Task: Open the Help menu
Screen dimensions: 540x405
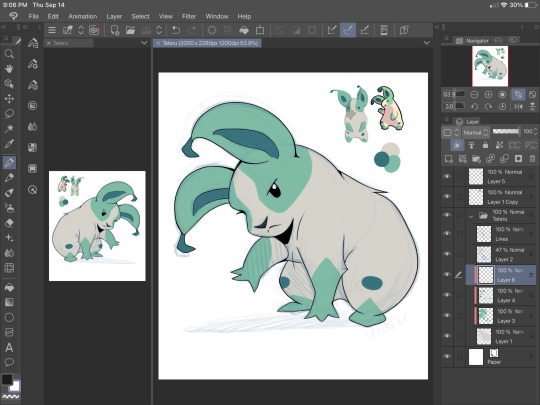Action: [244, 16]
